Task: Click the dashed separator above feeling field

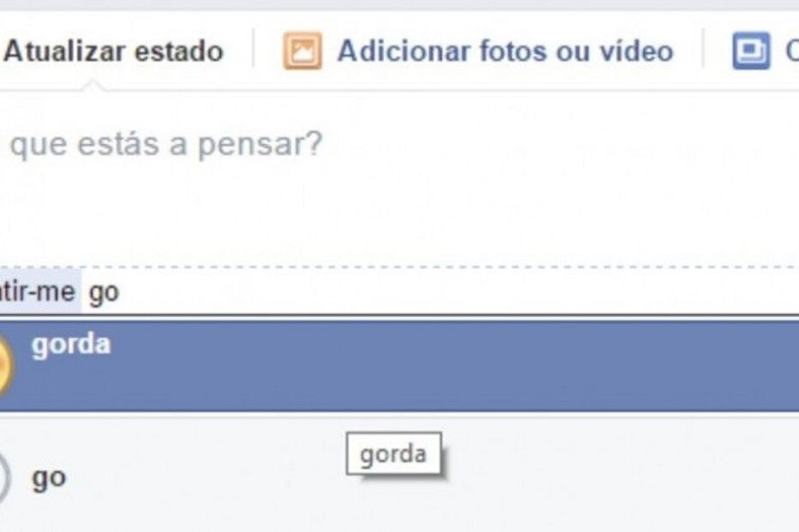Action: pyautogui.click(x=399, y=266)
